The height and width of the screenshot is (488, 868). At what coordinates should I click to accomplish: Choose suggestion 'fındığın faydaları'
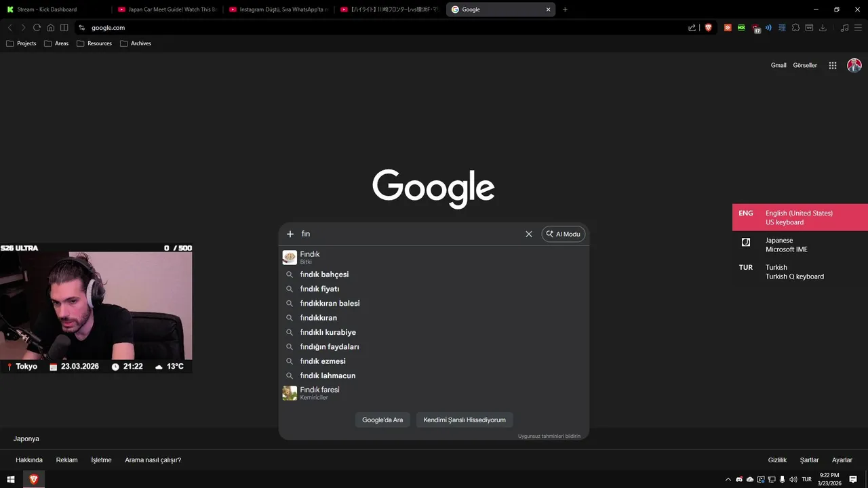pyautogui.click(x=434, y=347)
